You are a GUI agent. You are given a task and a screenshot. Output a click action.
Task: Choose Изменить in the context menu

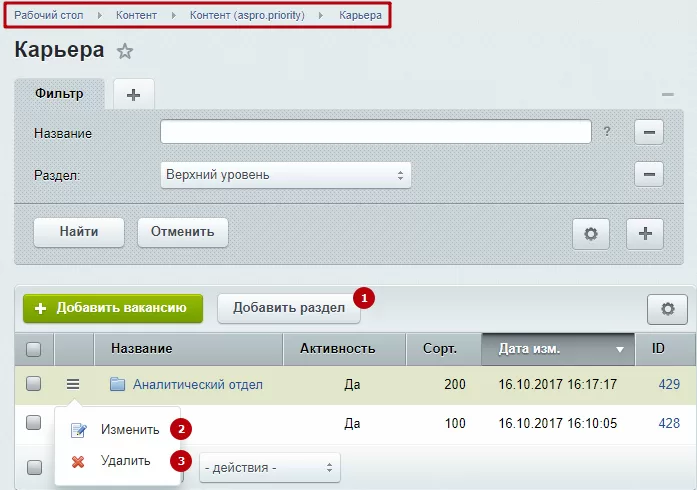point(130,430)
